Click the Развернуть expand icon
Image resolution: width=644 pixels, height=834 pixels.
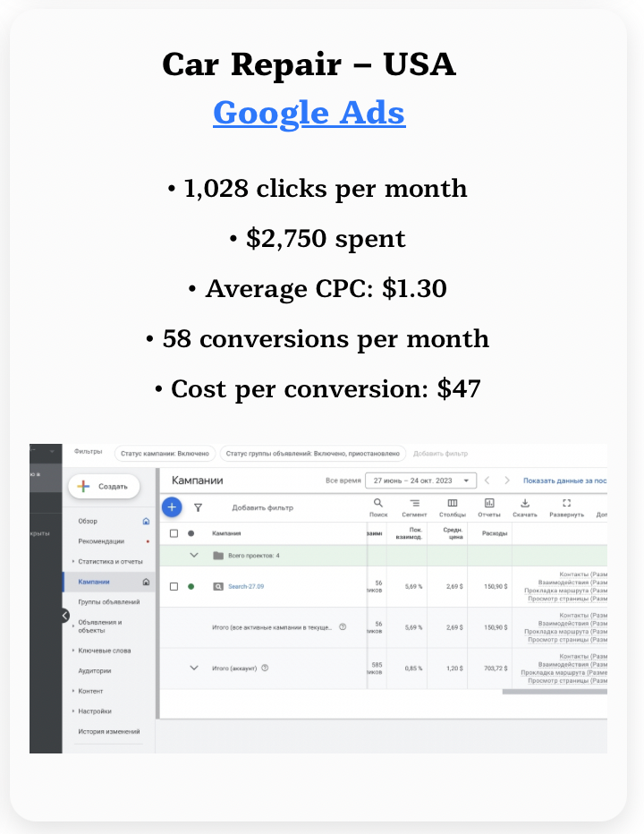566,507
